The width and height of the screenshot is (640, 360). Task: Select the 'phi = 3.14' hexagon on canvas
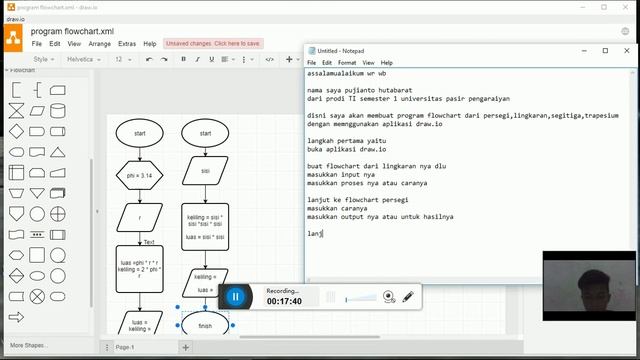pyautogui.click(x=140, y=176)
